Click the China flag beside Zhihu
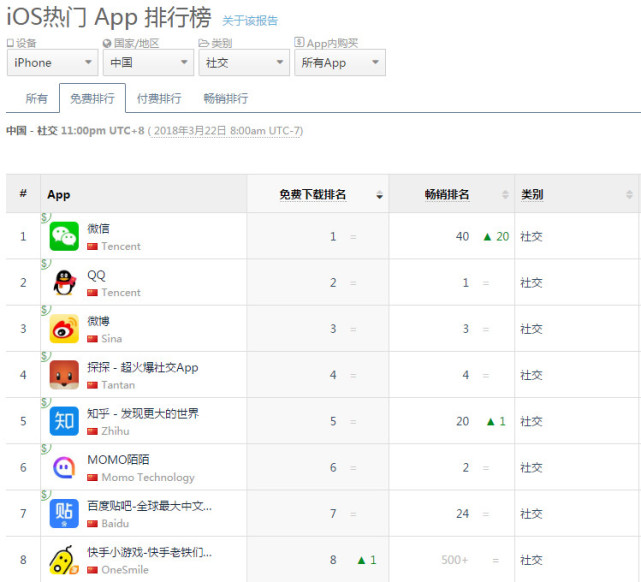Screen dimensions: 641x582 coord(92,431)
